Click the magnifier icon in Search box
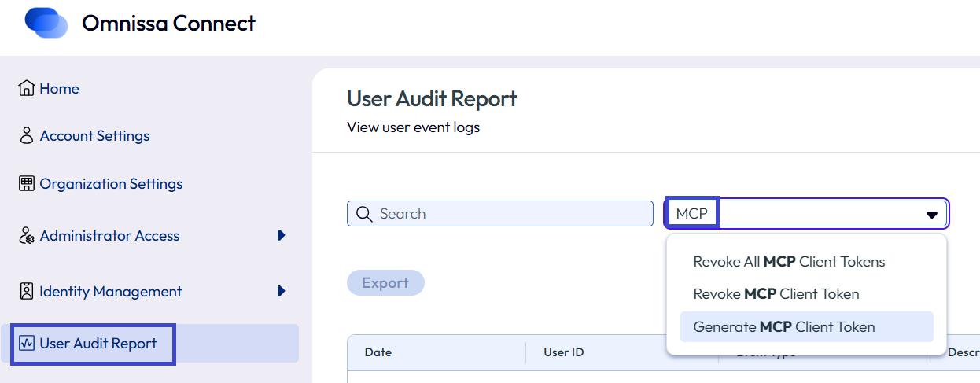The image size is (980, 383). pos(363,214)
